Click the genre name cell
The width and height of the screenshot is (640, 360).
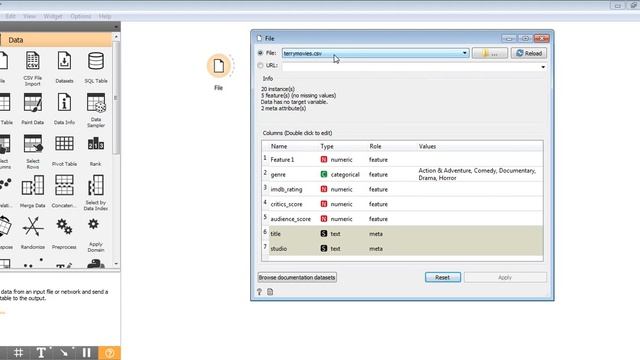[278, 174]
